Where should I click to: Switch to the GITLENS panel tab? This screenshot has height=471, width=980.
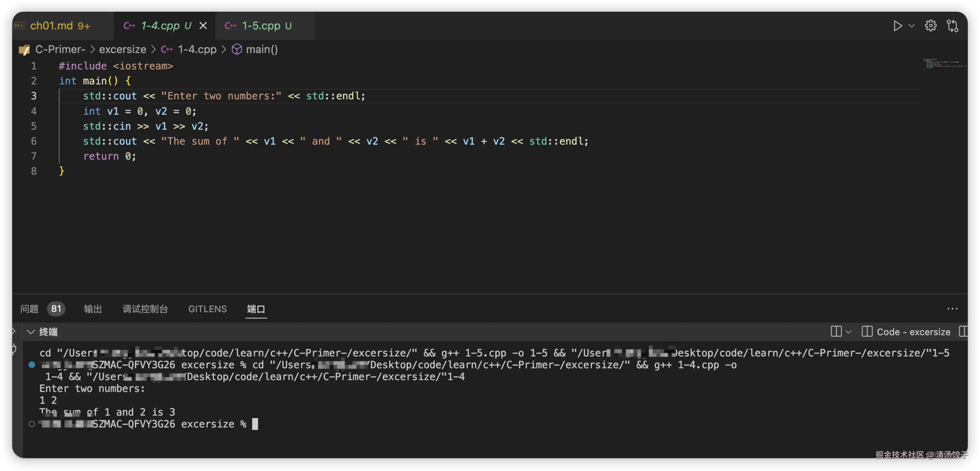207,309
